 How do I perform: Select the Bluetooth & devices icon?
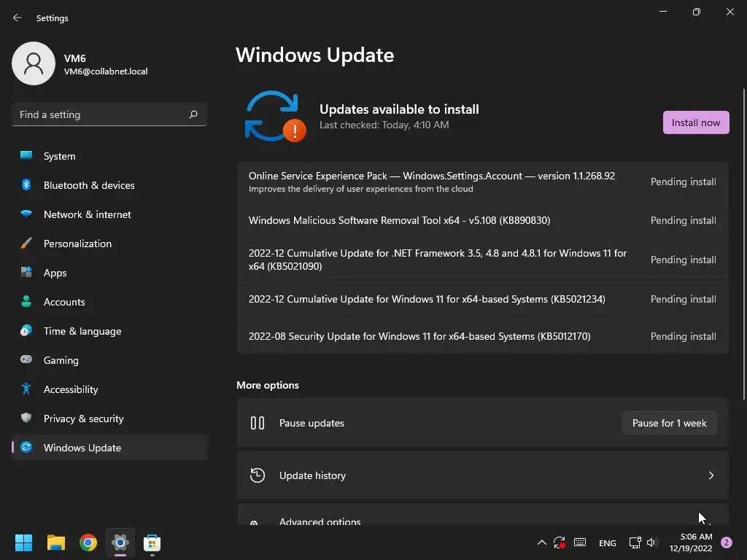pyautogui.click(x=26, y=184)
